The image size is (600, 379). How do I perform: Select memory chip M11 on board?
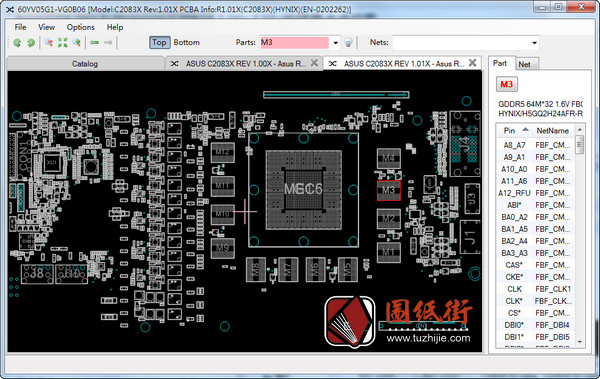point(222,186)
